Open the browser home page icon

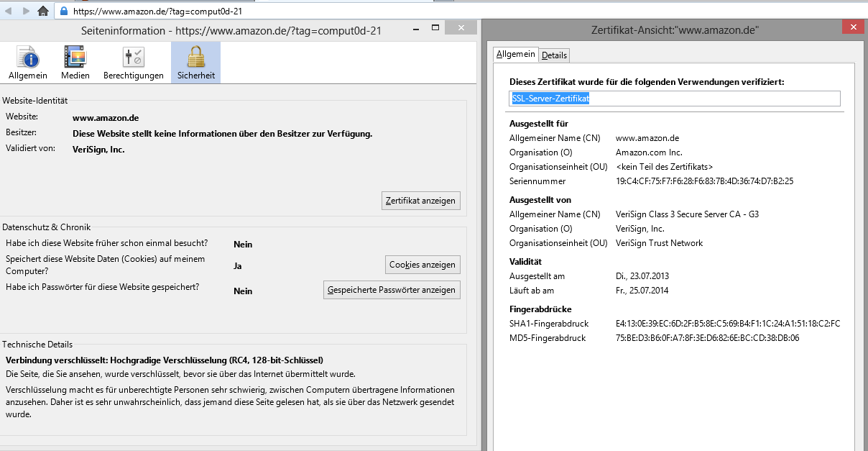click(x=43, y=11)
